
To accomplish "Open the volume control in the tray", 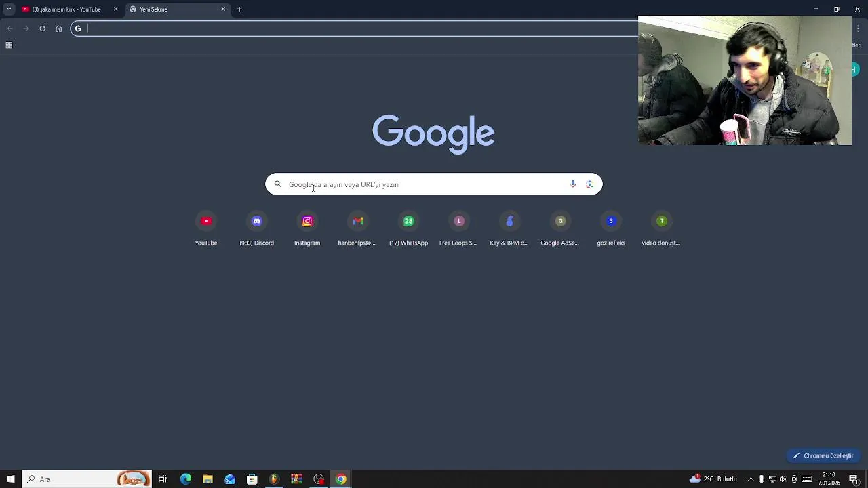I will pos(783,479).
